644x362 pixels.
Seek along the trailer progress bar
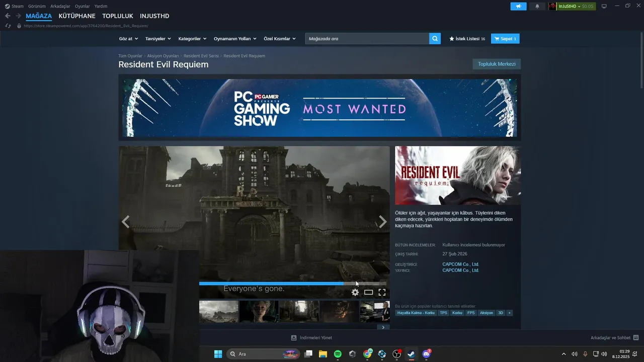point(293,284)
